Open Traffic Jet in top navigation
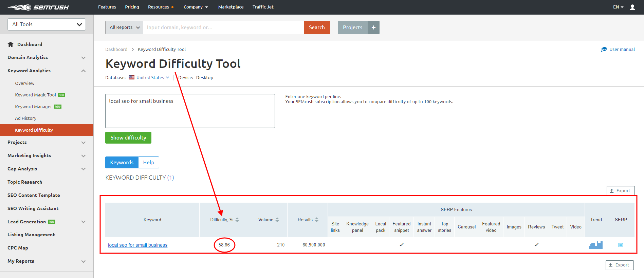644x278 pixels. point(263,7)
